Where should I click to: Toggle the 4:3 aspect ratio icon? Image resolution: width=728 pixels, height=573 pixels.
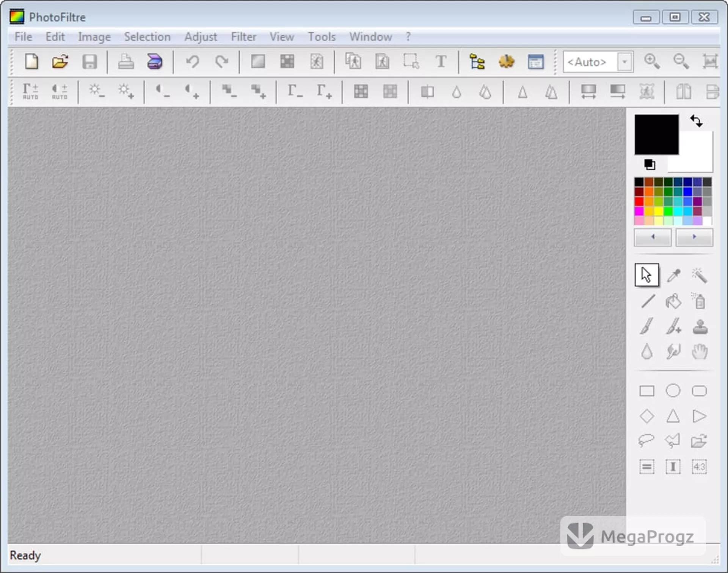click(699, 466)
